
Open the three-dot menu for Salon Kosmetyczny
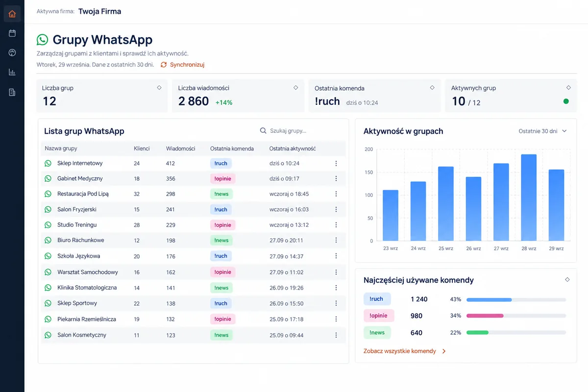[336, 335]
